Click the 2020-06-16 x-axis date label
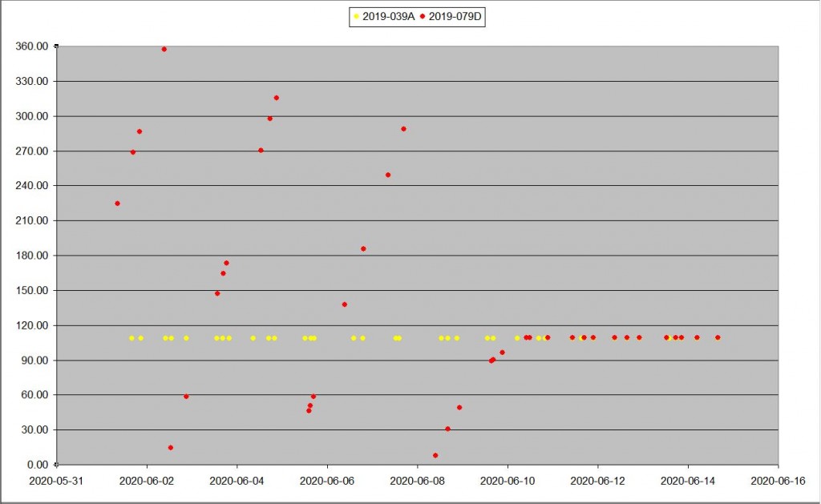 pos(778,482)
